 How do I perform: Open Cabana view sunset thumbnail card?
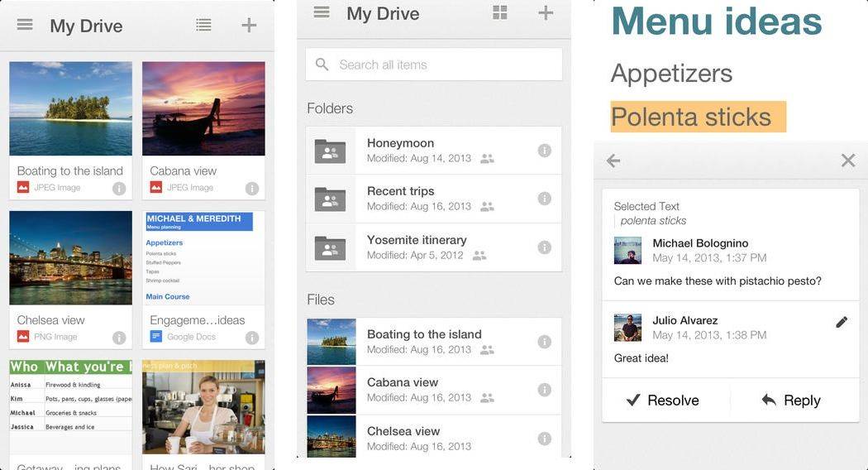pyautogui.click(x=203, y=108)
